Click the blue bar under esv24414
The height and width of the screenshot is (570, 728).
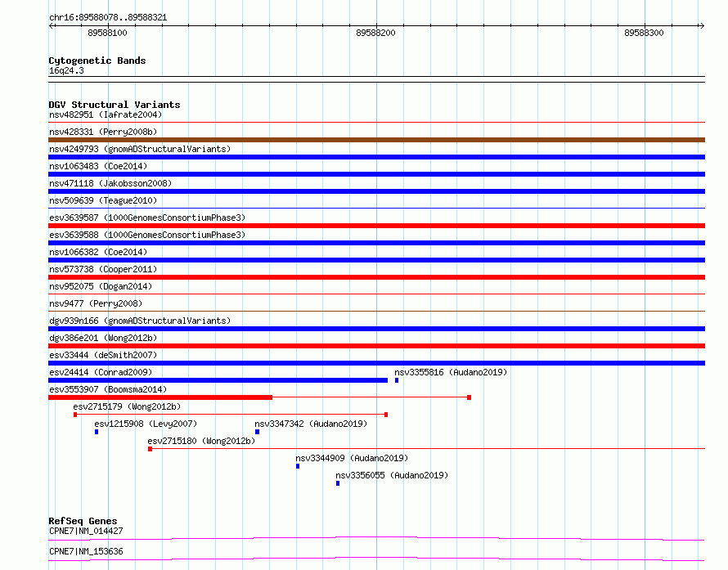pyautogui.click(x=218, y=380)
